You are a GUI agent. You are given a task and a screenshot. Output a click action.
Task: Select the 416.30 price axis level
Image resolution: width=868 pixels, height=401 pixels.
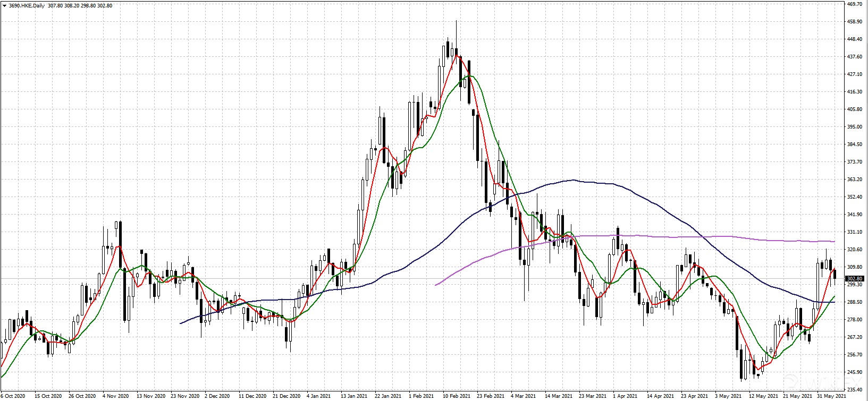pyautogui.click(x=854, y=92)
